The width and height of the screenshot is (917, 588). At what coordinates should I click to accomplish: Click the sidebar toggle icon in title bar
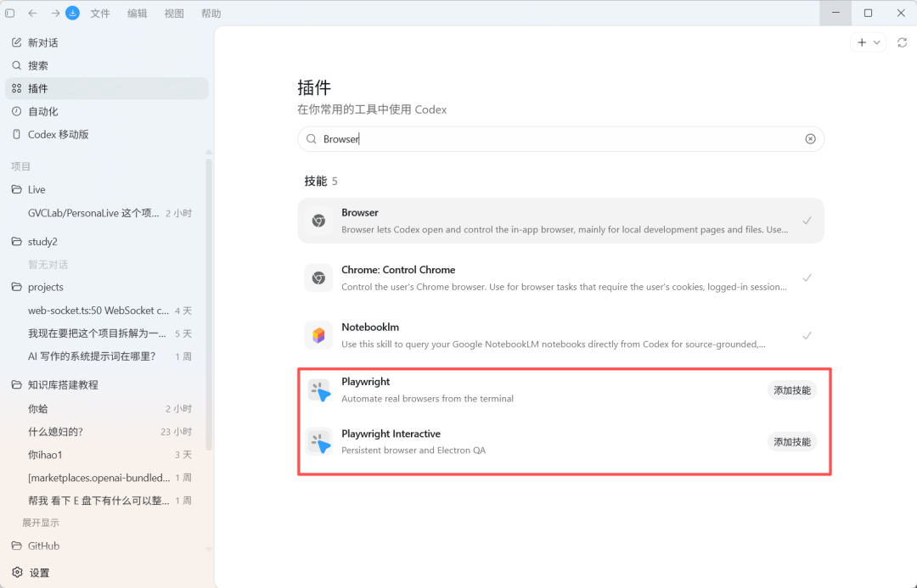coord(10,13)
